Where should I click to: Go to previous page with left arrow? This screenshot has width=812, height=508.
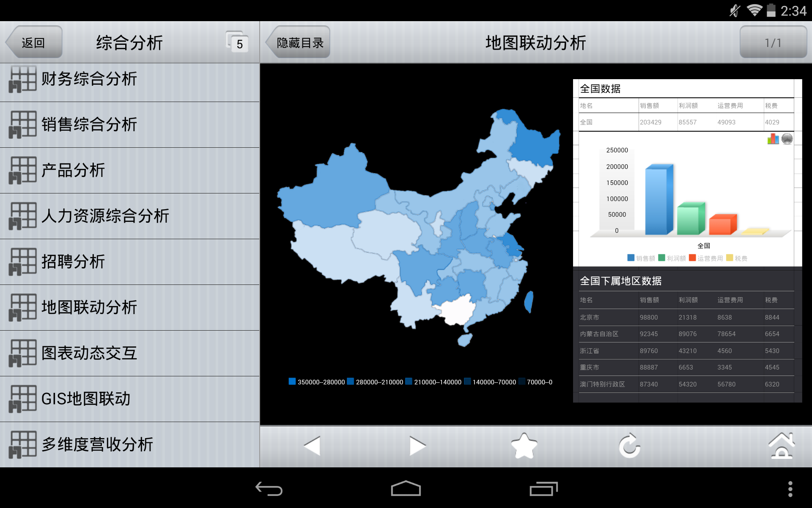click(x=312, y=446)
